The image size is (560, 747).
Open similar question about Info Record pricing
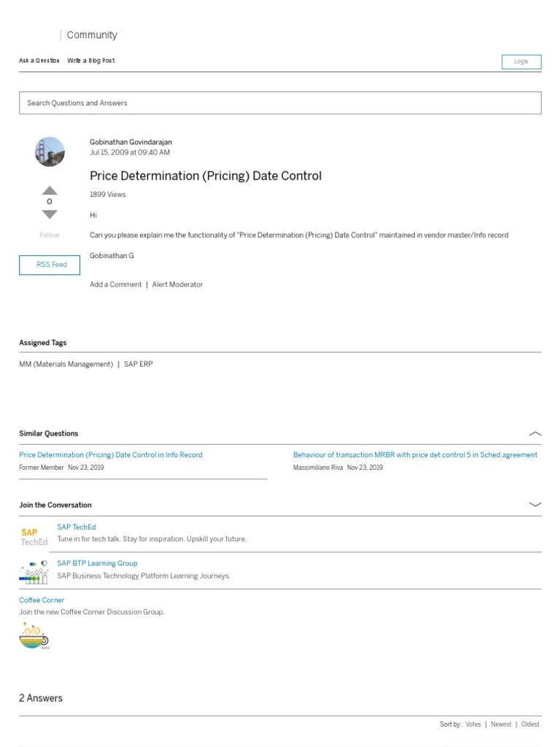pyautogui.click(x=110, y=454)
